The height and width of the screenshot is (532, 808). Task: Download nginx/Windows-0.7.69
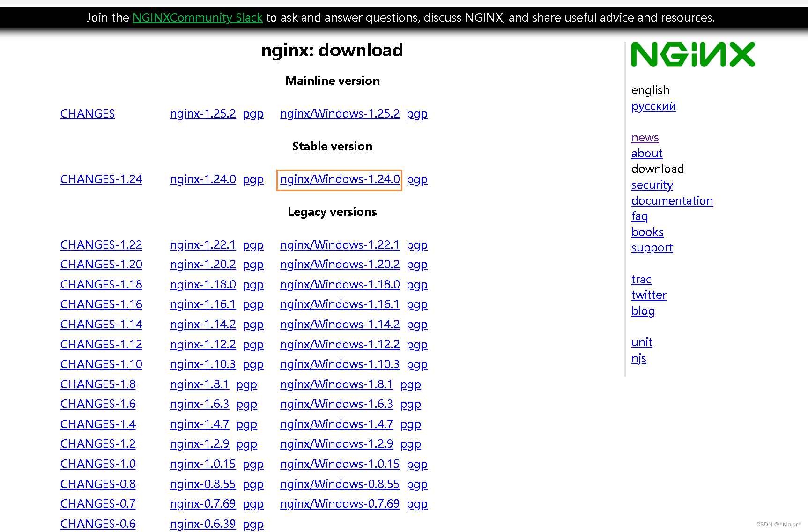click(x=340, y=504)
